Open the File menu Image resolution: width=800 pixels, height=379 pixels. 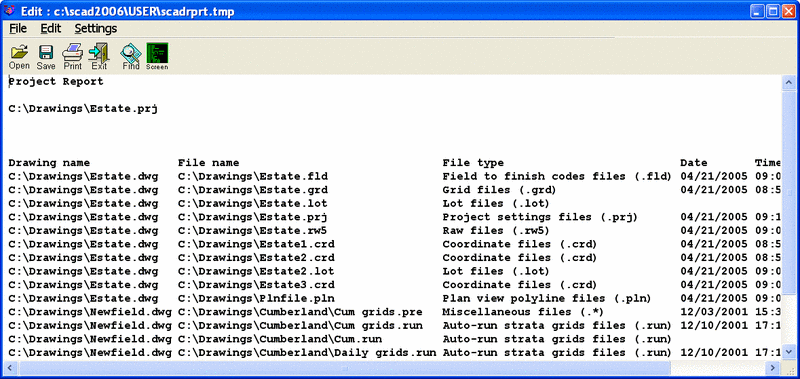[x=18, y=29]
